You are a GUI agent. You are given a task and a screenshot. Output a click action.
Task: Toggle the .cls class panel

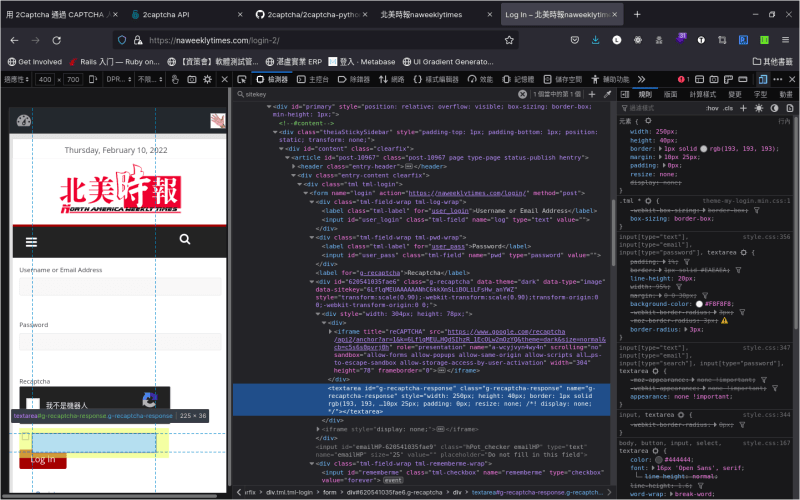(729, 108)
